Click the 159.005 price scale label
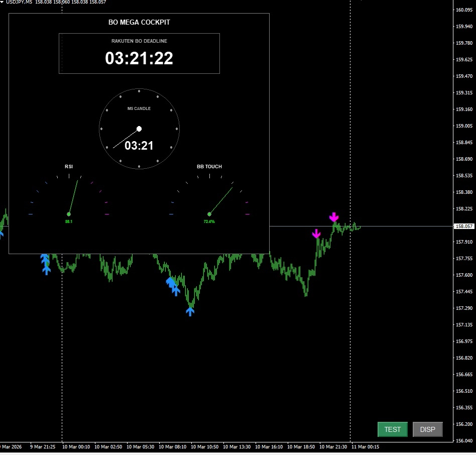This screenshot has width=476, height=455. pyautogui.click(x=464, y=126)
